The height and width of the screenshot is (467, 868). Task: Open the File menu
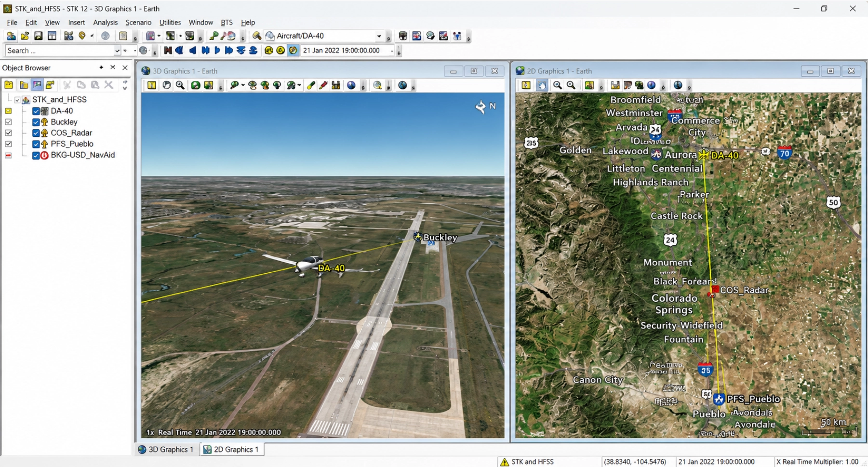[12, 22]
